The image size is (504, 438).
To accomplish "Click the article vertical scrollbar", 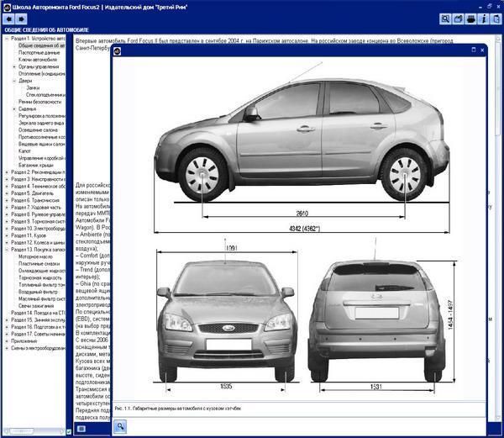I will pyautogui.click(x=497, y=87).
